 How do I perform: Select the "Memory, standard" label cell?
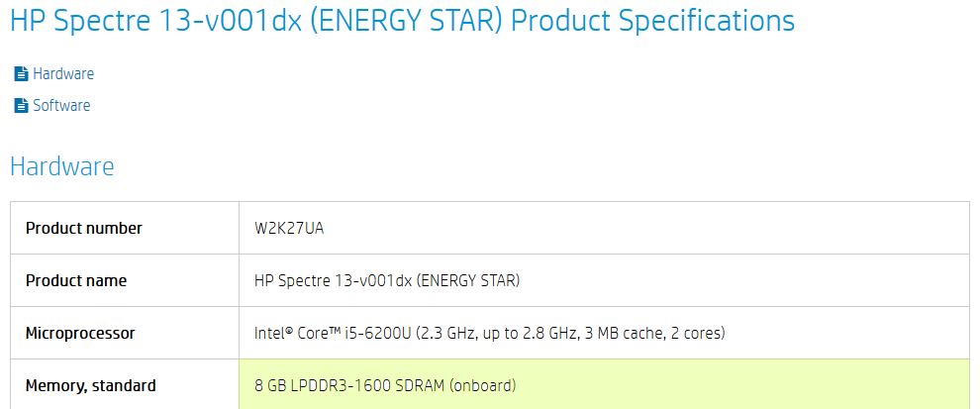coord(91,385)
